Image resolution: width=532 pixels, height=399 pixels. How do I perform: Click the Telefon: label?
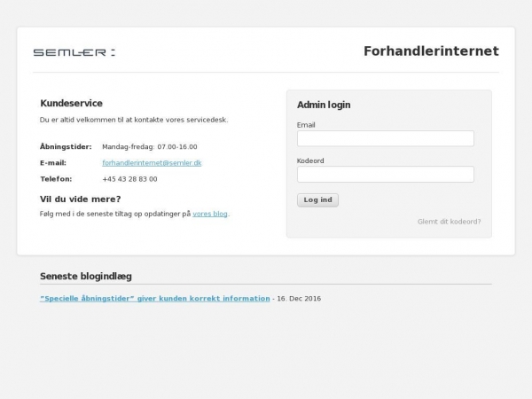tap(56, 179)
